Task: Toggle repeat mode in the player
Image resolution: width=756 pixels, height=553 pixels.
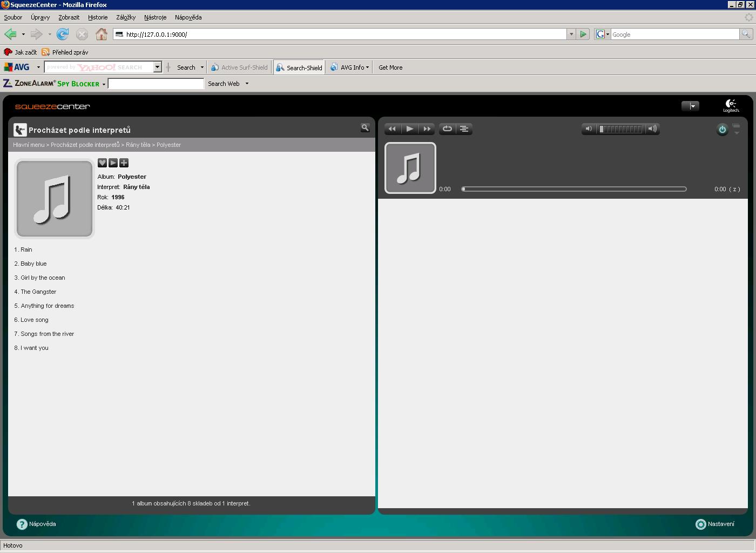Action: [x=447, y=129]
